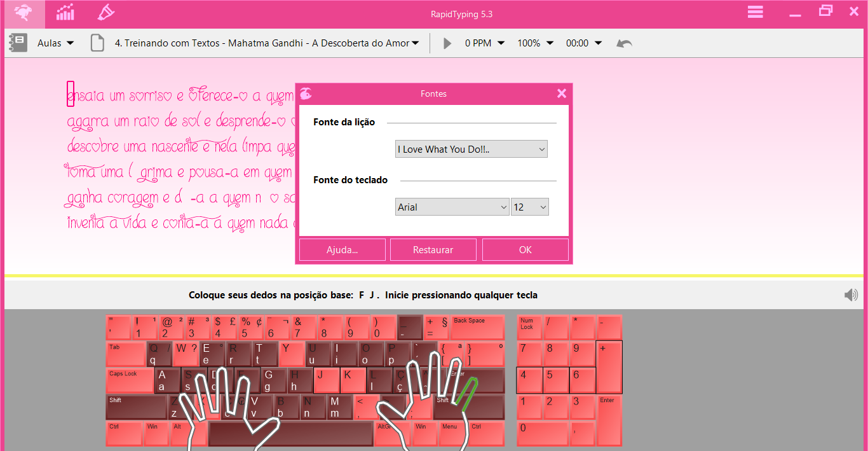Click the F key on the virtual keyboard

(x=248, y=380)
